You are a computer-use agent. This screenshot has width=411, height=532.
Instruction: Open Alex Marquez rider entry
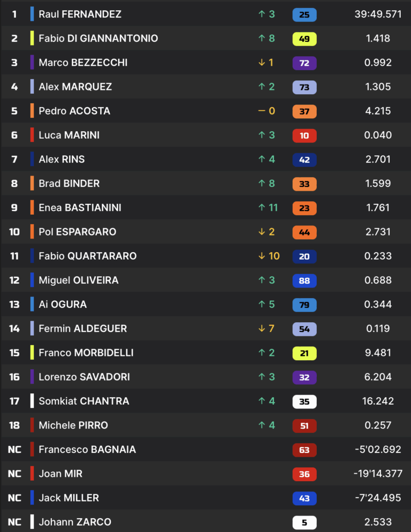click(x=75, y=87)
